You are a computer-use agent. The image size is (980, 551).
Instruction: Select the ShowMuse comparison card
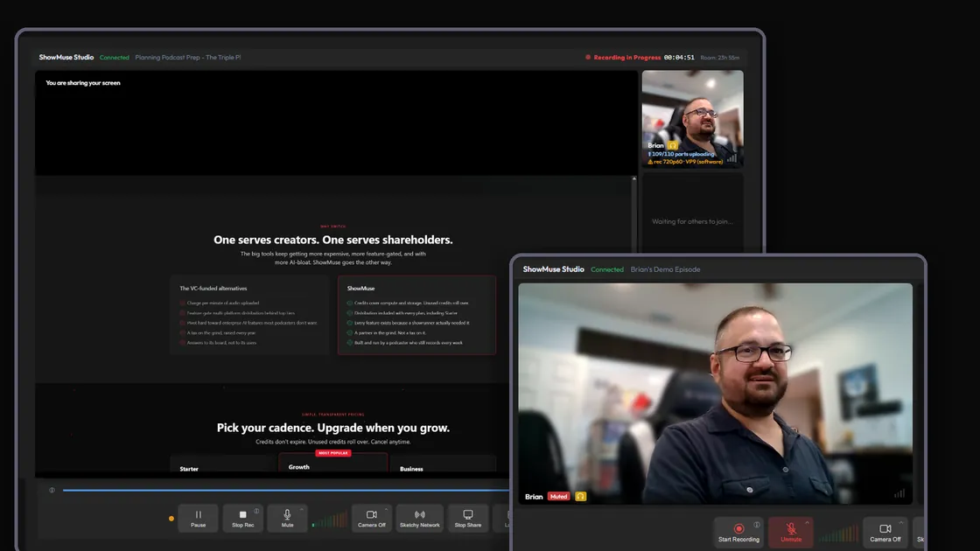tap(416, 315)
